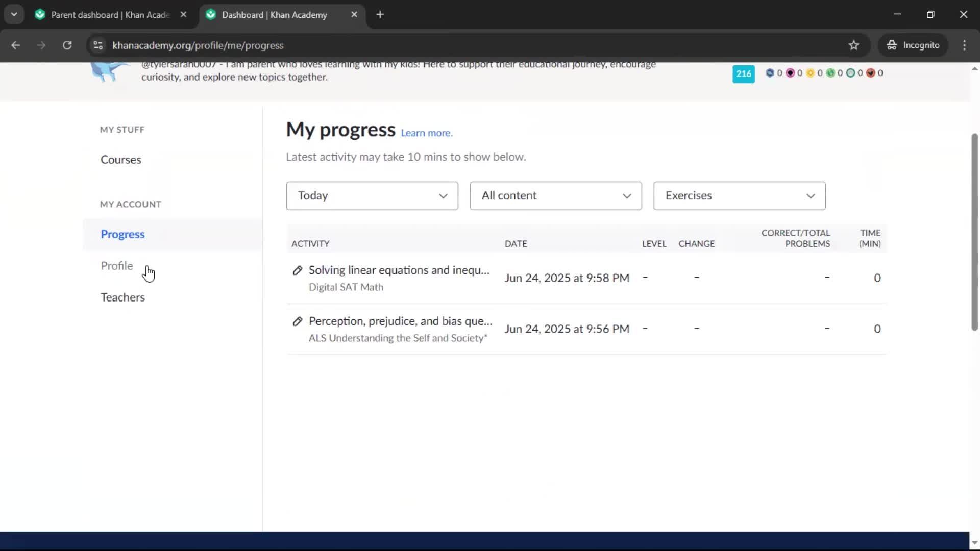The width and height of the screenshot is (980, 551).
Task: Click the teal black hole badge icon
Action: pyautogui.click(x=850, y=73)
